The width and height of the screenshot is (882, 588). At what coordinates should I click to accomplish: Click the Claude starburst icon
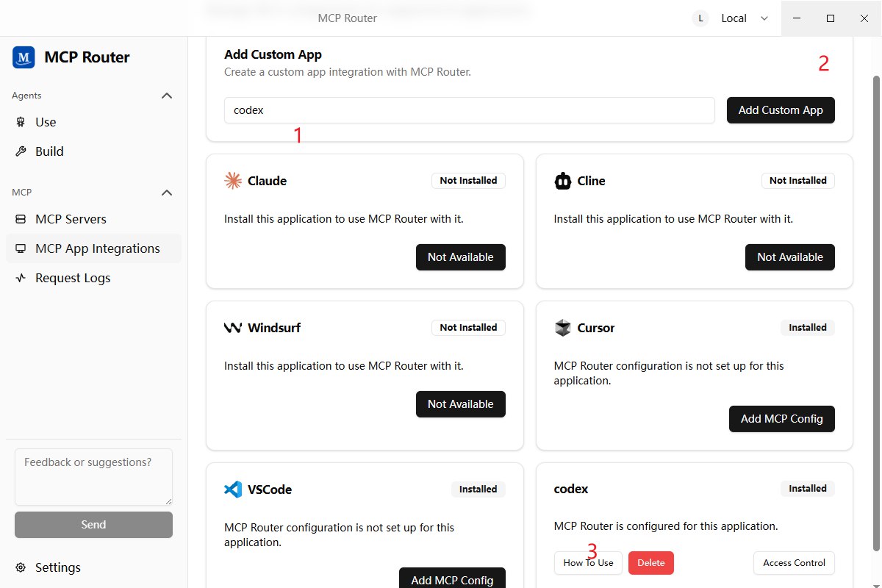(x=233, y=181)
